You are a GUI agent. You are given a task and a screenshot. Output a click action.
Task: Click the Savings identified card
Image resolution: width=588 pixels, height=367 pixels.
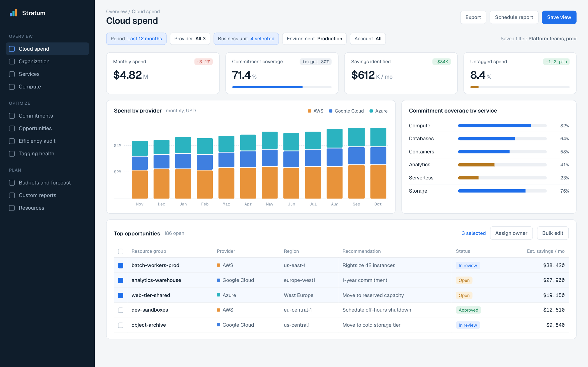(x=401, y=73)
